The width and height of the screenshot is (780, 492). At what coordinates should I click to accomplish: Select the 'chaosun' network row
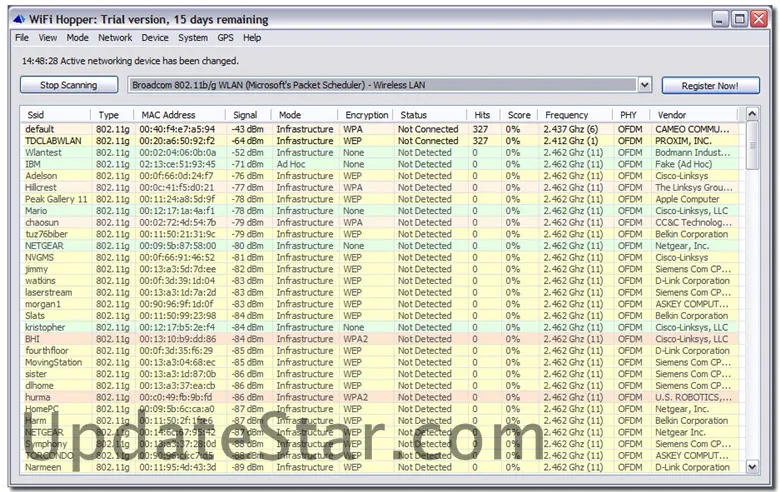pos(383,222)
